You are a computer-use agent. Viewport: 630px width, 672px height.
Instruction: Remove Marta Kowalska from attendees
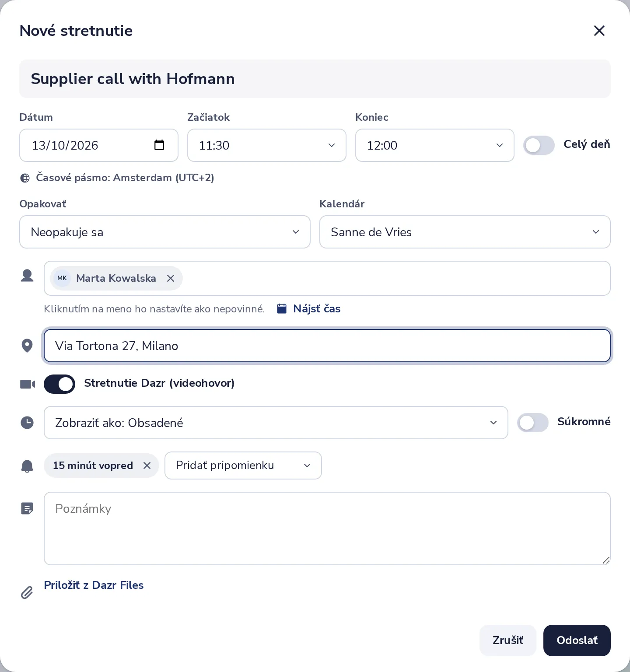coord(171,278)
